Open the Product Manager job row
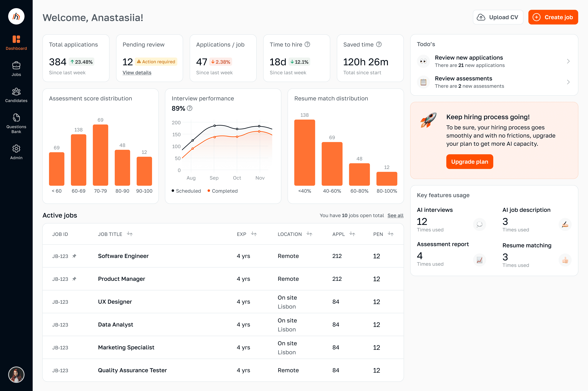This screenshot has width=588, height=391. [223, 279]
